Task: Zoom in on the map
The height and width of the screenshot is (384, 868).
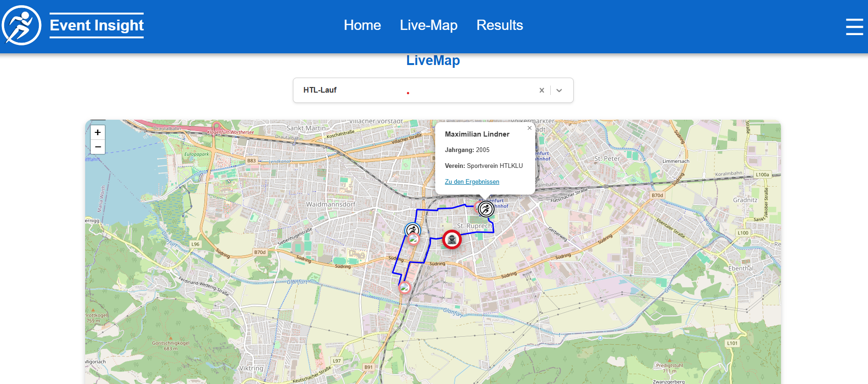Action: pyautogui.click(x=98, y=132)
